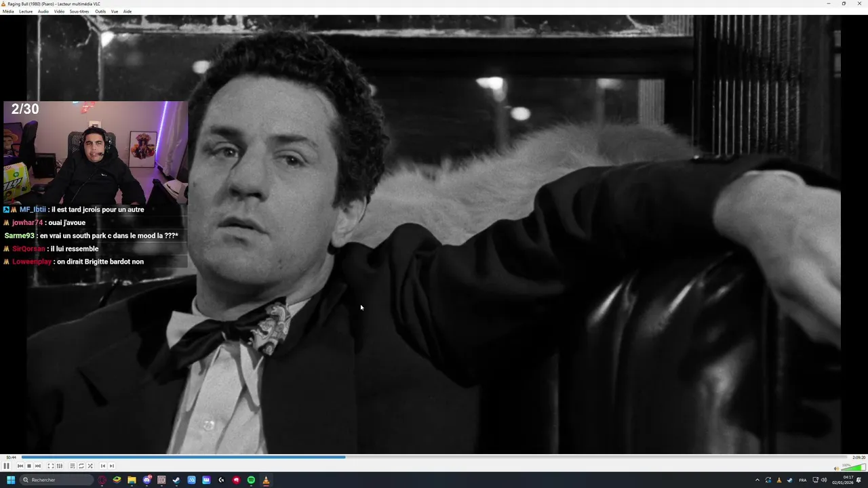Open Opera GX from the taskbar
Image resolution: width=868 pixels, height=488 pixels.
coord(102,480)
